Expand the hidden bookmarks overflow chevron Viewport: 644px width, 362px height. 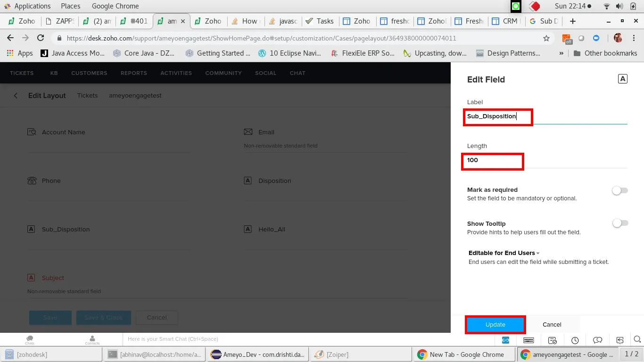click(x=561, y=53)
